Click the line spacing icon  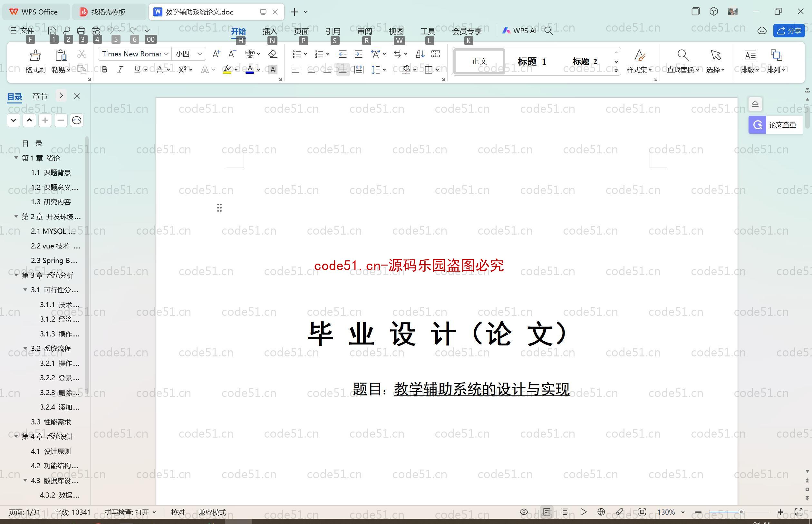click(376, 70)
